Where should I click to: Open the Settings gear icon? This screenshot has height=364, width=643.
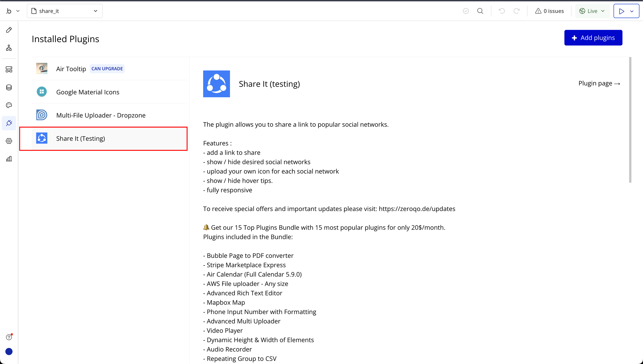point(9,141)
